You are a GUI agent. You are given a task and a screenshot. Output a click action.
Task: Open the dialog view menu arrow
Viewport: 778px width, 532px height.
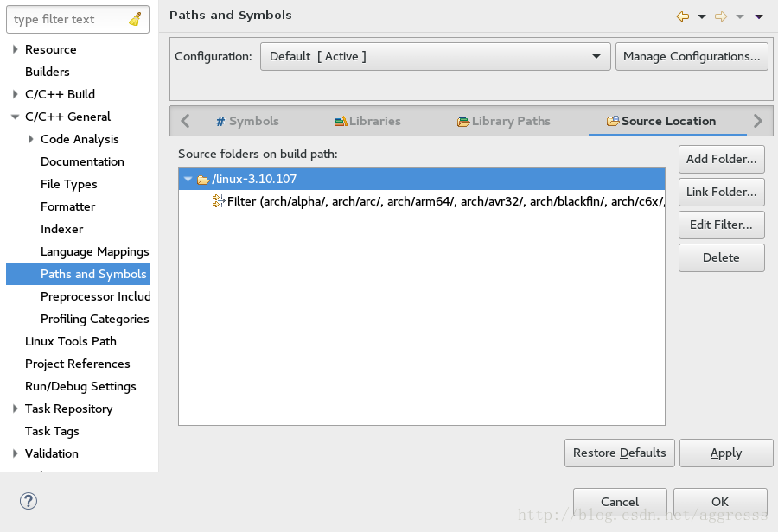[759, 17]
